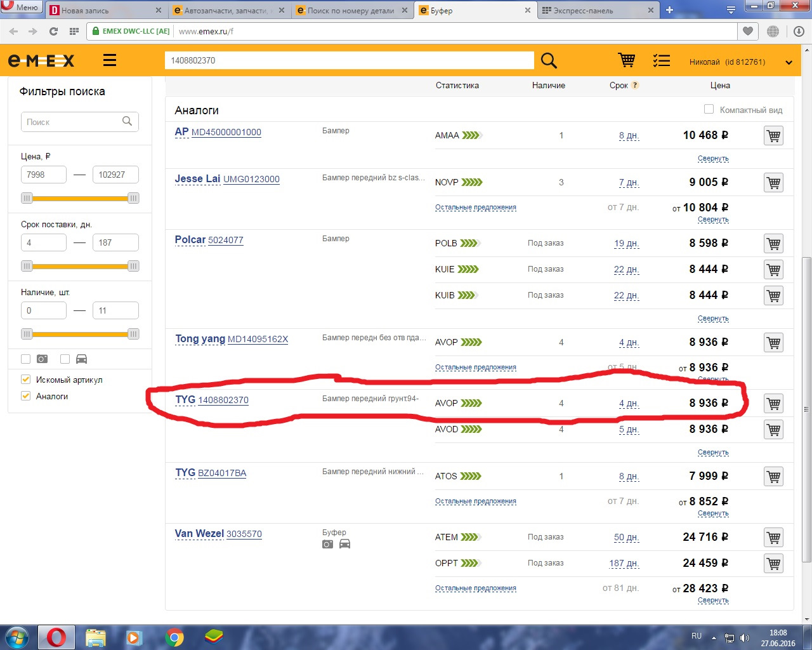812x650 pixels.
Task: Reload the page with the browser refresh button
Action: (54, 31)
